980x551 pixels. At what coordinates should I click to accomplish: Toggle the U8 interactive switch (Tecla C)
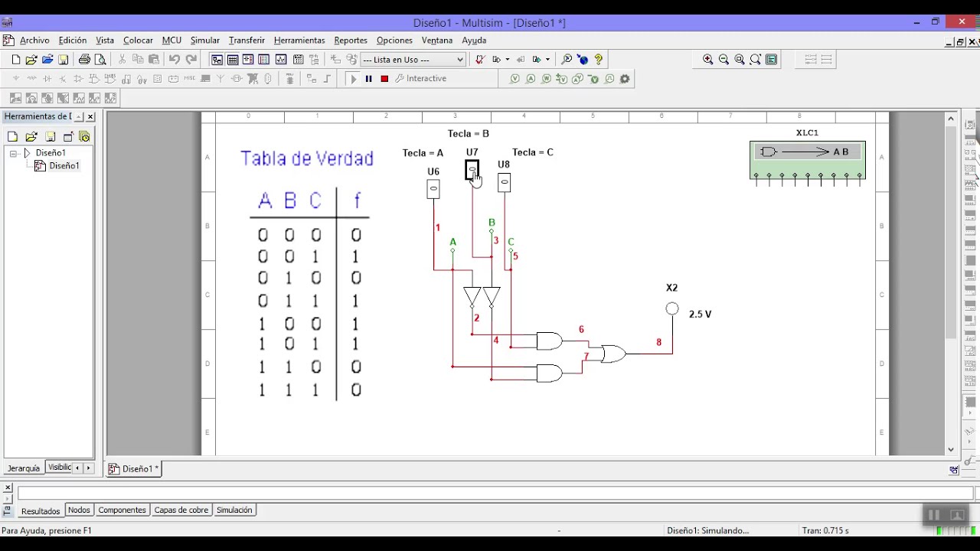click(x=504, y=182)
